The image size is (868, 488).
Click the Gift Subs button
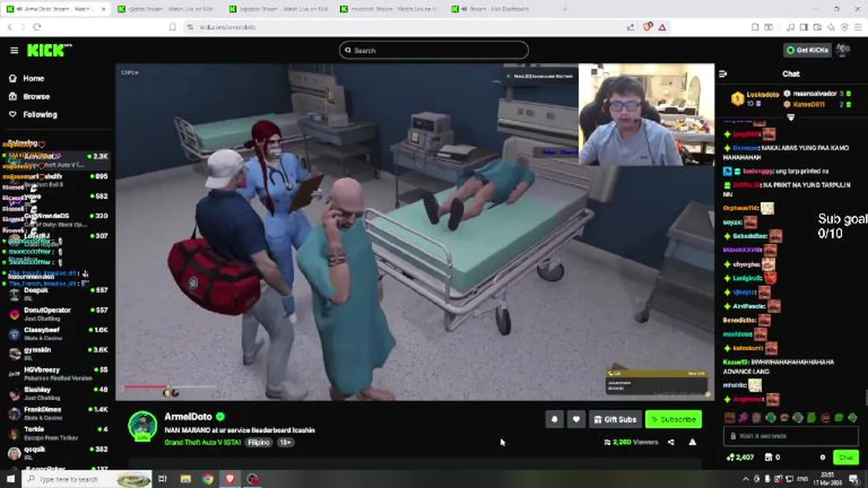click(615, 420)
